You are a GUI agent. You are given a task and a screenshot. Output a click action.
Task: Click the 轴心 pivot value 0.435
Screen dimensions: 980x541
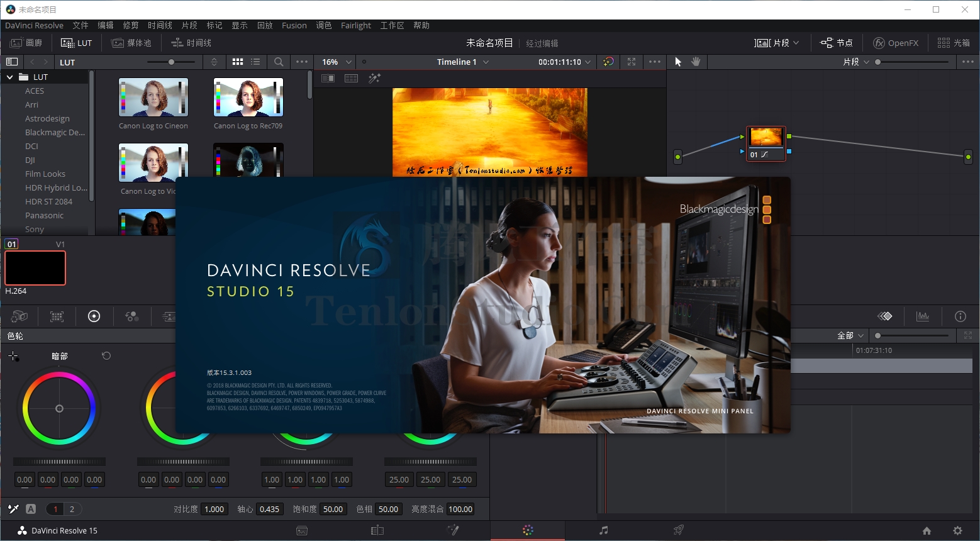tap(269, 509)
